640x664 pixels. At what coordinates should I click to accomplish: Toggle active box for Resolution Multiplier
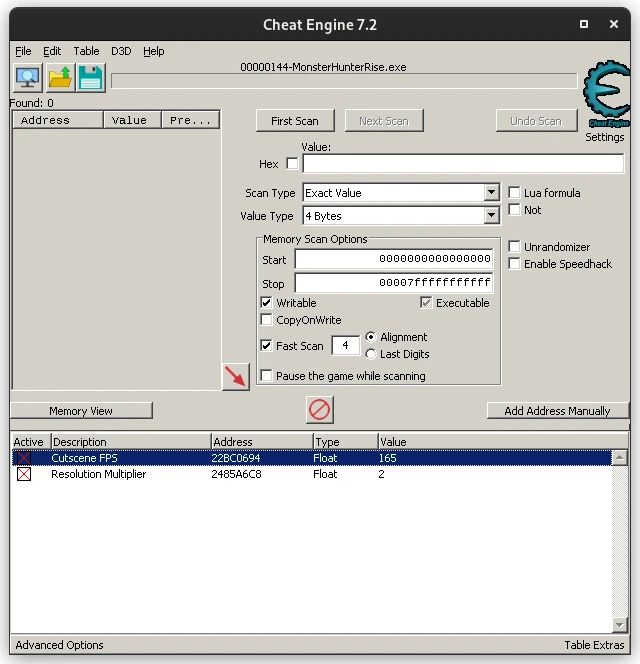coord(24,474)
